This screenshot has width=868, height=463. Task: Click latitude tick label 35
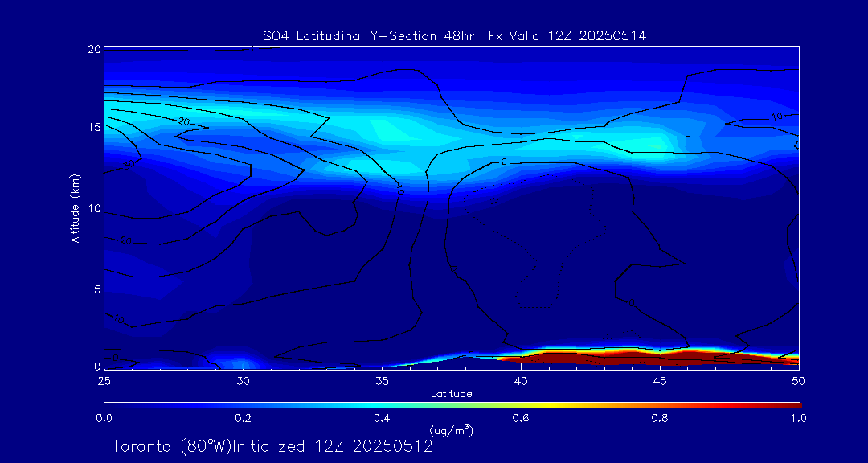click(x=382, y=381)
